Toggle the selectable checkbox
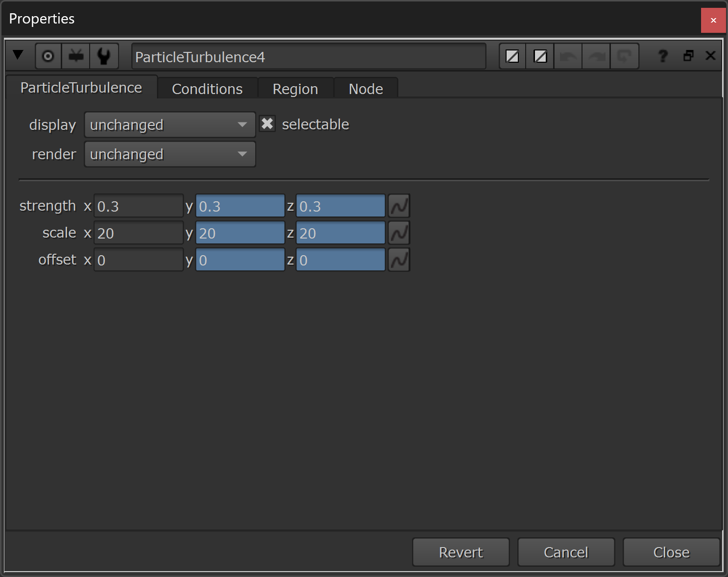Viewport: 728px width, 577px height. [267, 124]
